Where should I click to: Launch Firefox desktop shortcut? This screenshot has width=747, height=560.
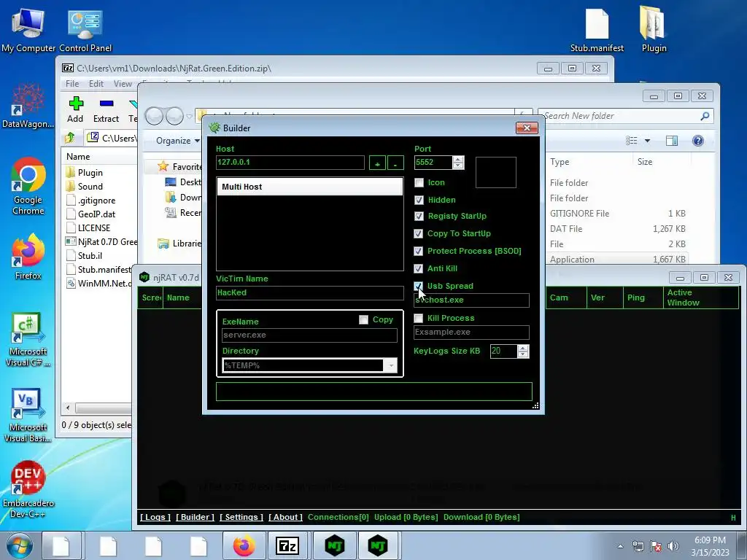(x=28, y=257)
